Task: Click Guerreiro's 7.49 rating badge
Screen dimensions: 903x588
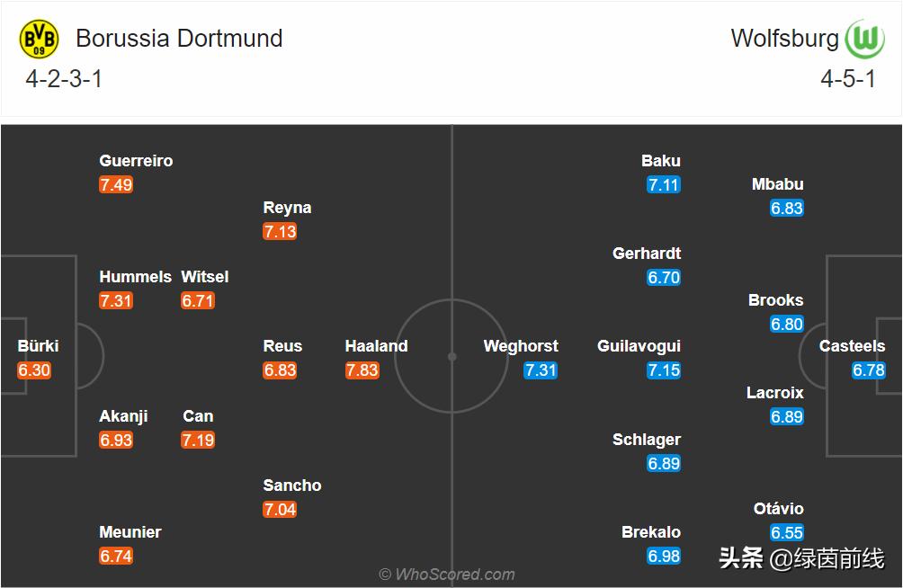Action: (x=116, y=185)
